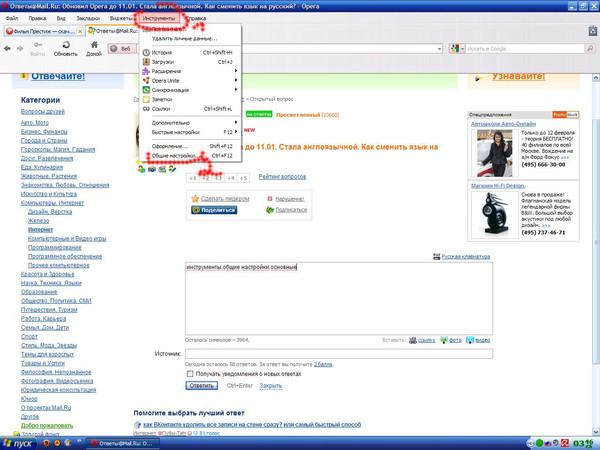Click the Hi-Fi speaker ad thumbnail
This screenshot has height=450, width=600.
(494, 215)
